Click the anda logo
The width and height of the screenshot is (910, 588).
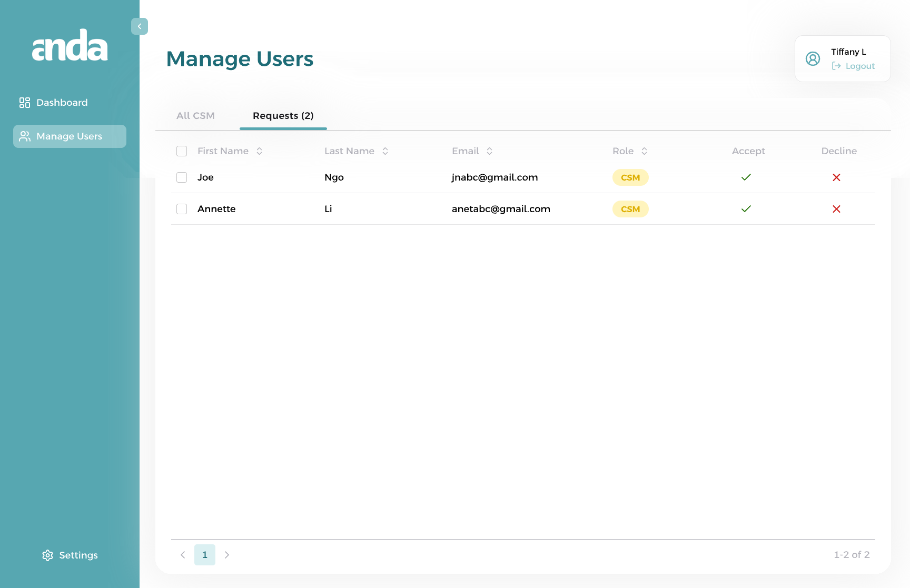[x=70, y=45]
